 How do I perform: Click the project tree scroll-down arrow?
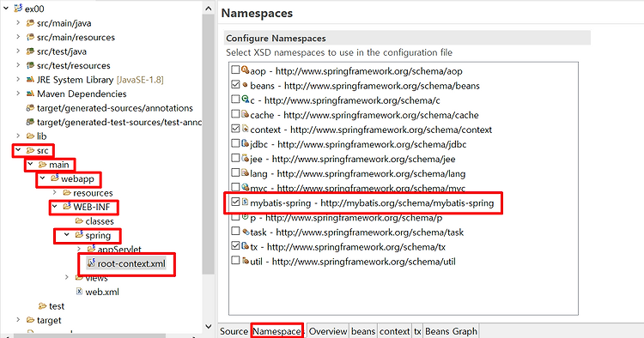pyautogui.click(x=209, y=327)
